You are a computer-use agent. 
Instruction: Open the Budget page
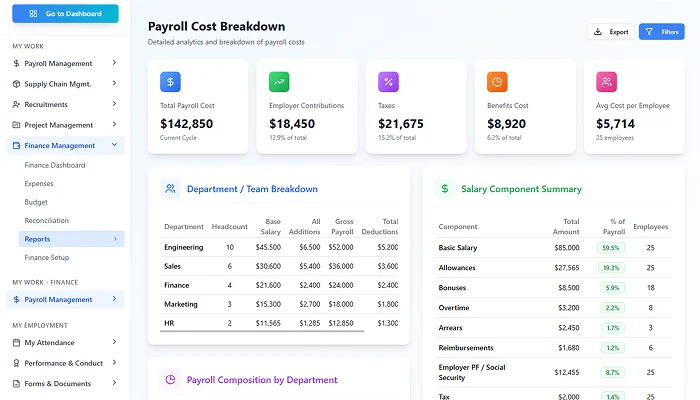(x=36, y=202)
